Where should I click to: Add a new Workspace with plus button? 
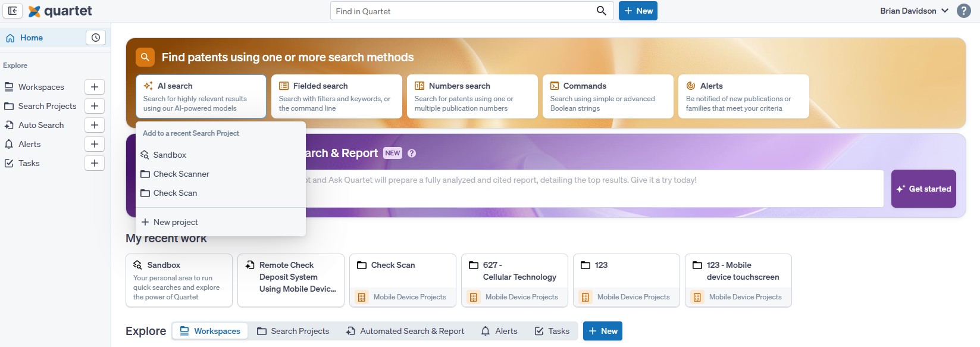point(95,87)
